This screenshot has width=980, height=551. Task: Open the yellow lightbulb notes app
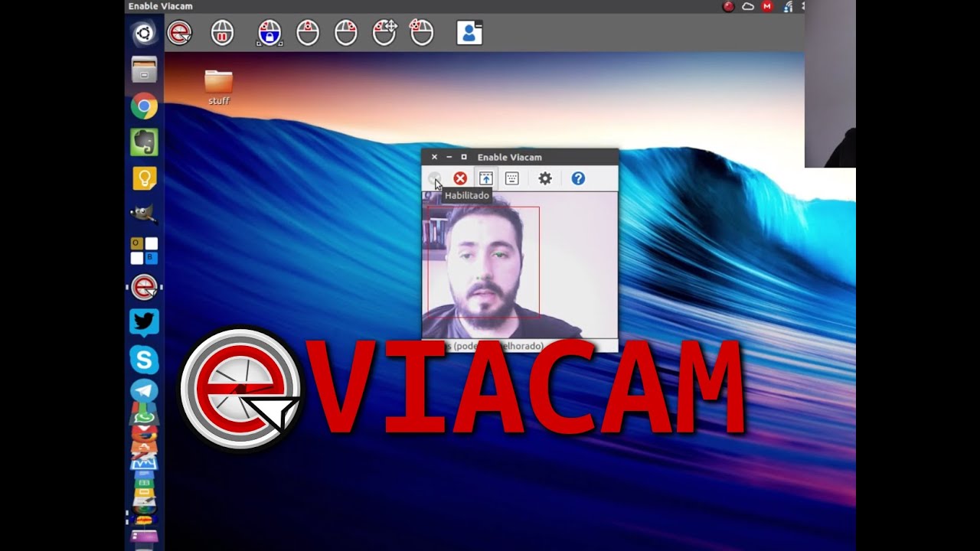(x=144, y=178)
